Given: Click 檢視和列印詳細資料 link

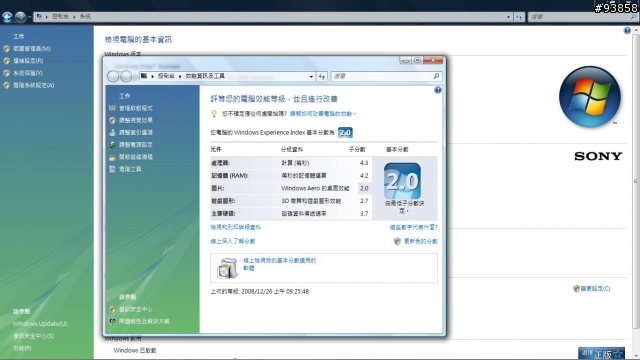Looking at the screenshot, I should 236,227.
